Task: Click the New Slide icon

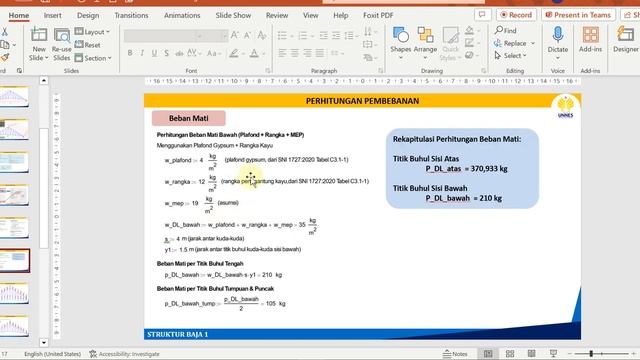Action: point(39,36)
